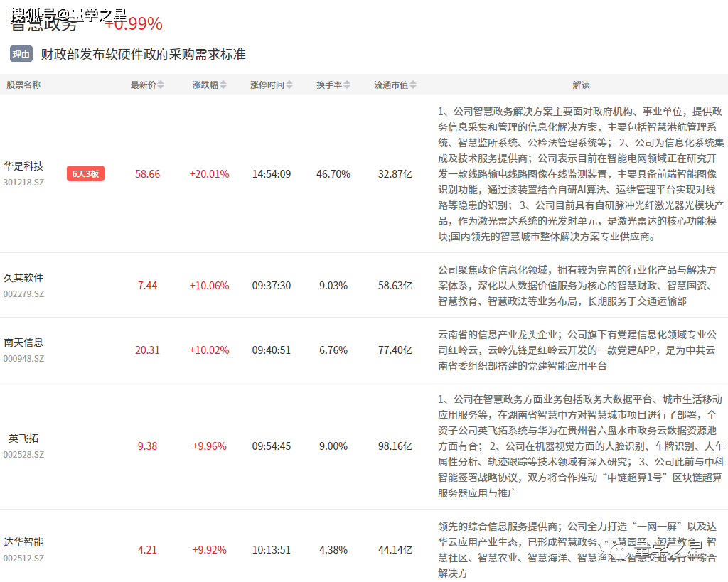Click the 解读 column header
The image size is (728, 582).
581,85
